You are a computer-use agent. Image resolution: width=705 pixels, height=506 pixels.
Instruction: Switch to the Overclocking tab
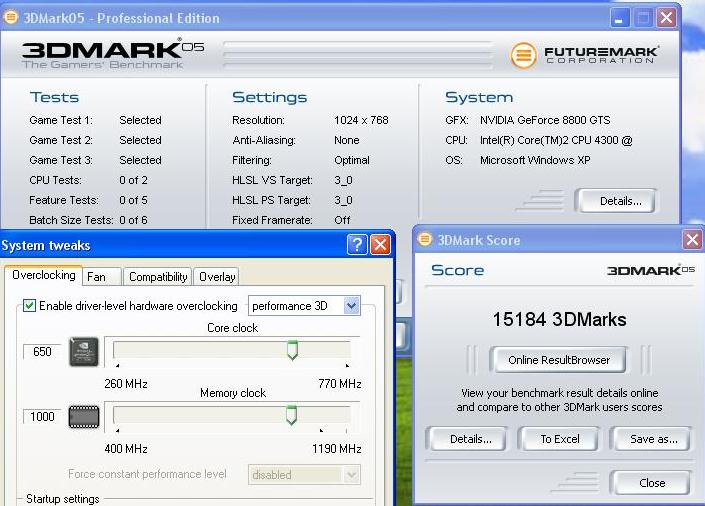click(x=44, y=275)
